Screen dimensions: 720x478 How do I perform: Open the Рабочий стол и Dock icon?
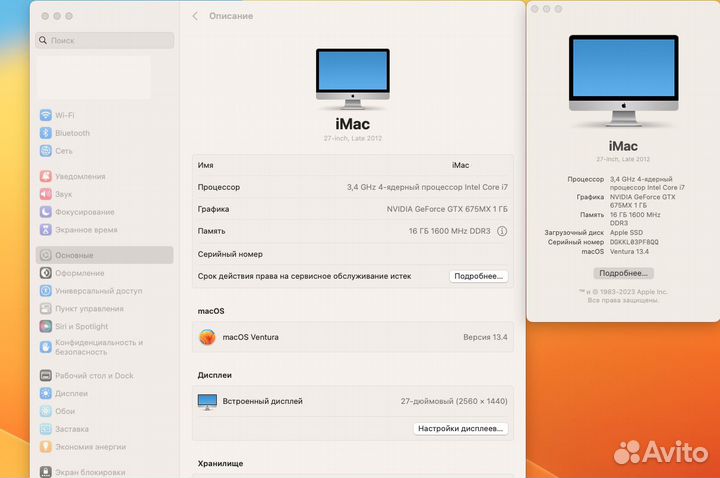click(45, 375)
